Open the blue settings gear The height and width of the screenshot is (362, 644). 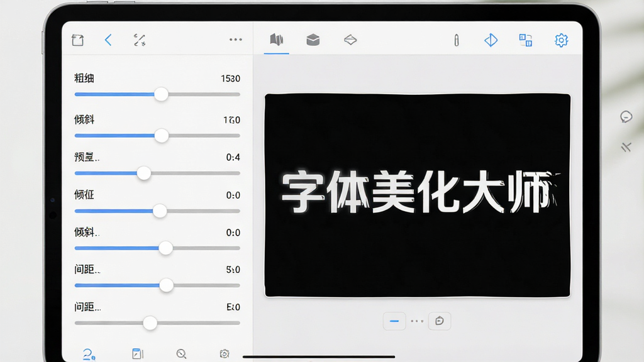point(561,40)
